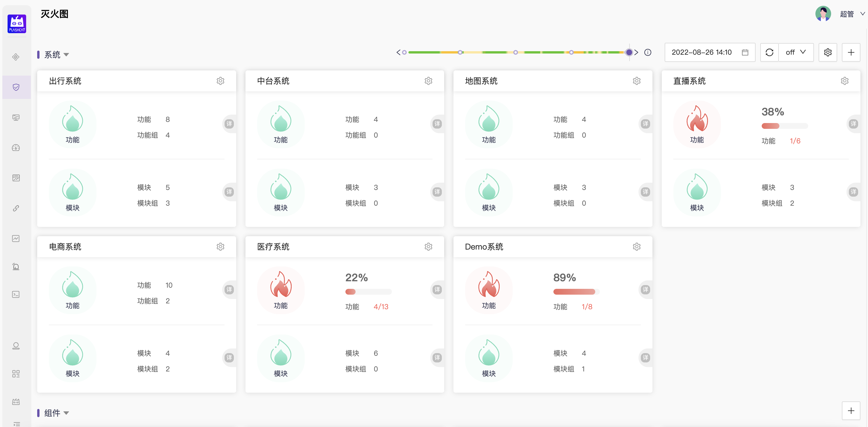
Task: Click the add button next to global settings
Action: (x=851, y=52)
